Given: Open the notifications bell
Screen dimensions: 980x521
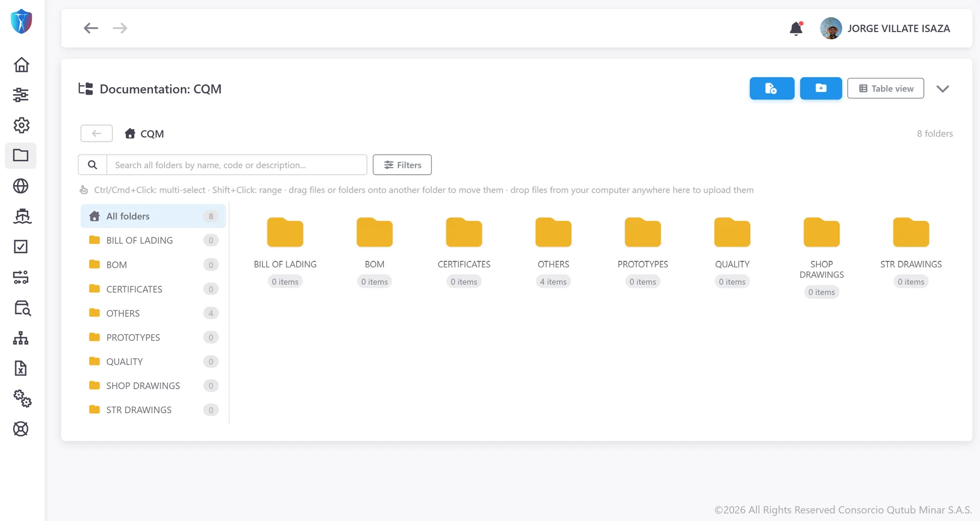Looking at the screenshot, I should 796,28.
